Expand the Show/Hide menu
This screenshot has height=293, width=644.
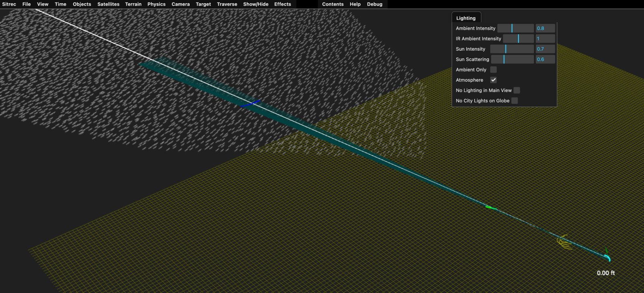click(256, 4)
